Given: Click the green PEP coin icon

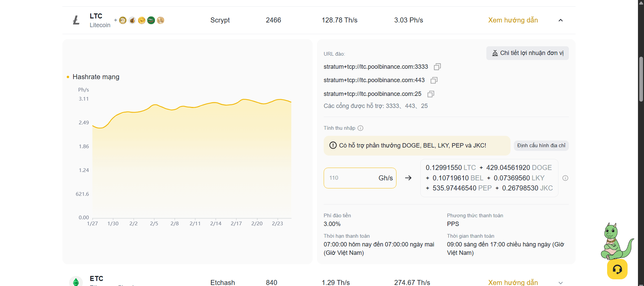Looking at the screenshot, I should click(151, 20).
